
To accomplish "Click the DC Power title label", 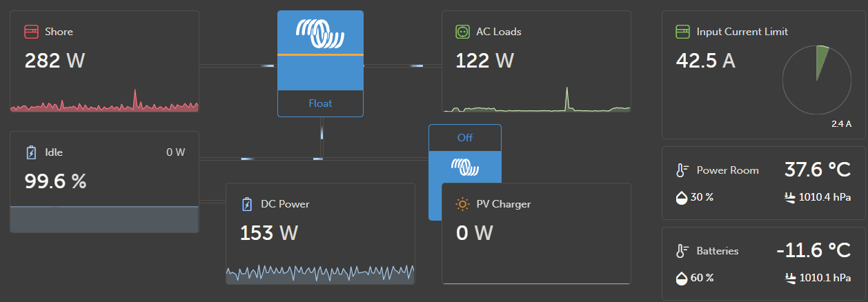I will pos(285,204).
